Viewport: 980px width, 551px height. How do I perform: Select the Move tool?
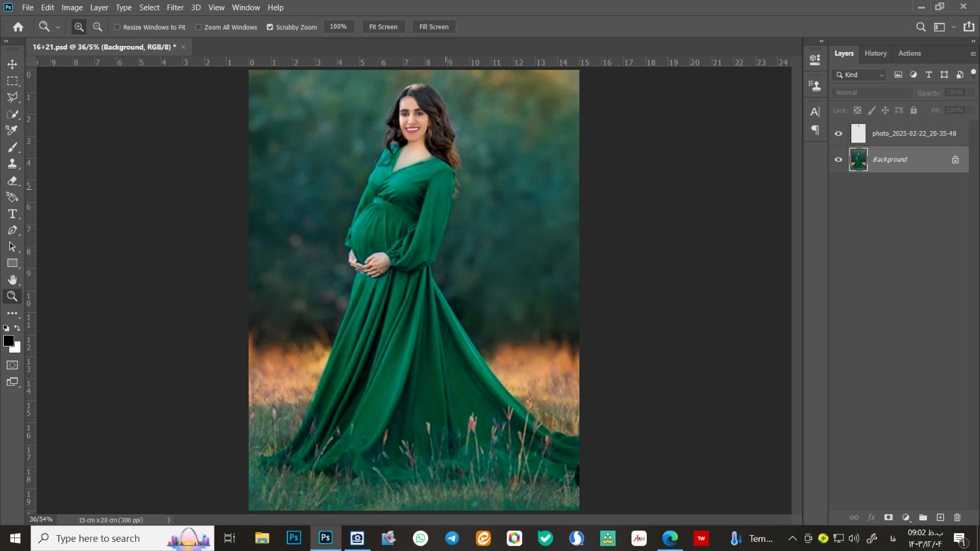tap(12, 64)
